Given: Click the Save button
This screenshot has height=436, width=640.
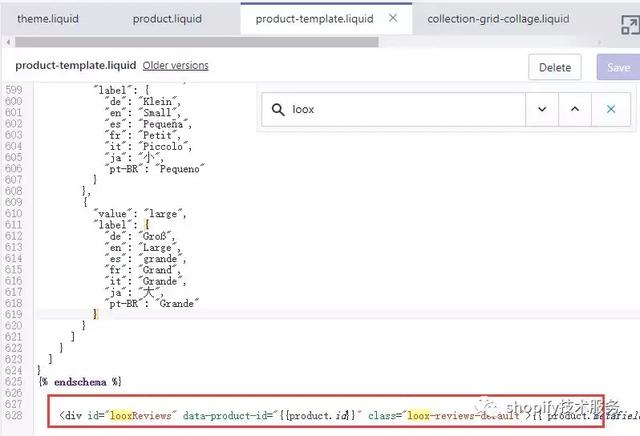Looking at the screenshot, I should point(618,67).
